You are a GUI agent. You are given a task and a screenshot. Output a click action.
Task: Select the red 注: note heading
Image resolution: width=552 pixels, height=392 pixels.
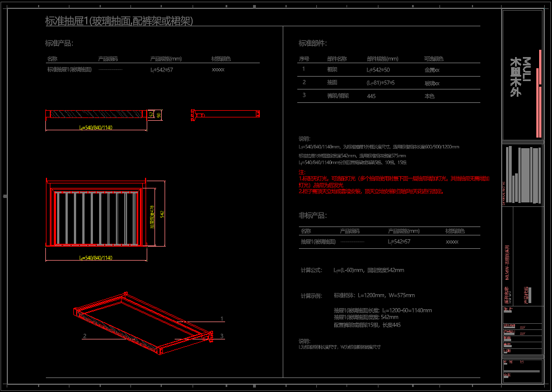click(302, 172)
